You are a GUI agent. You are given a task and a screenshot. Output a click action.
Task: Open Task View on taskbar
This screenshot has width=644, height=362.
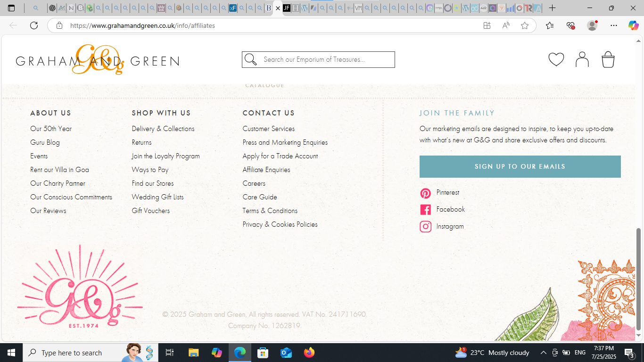coord(170,353)
